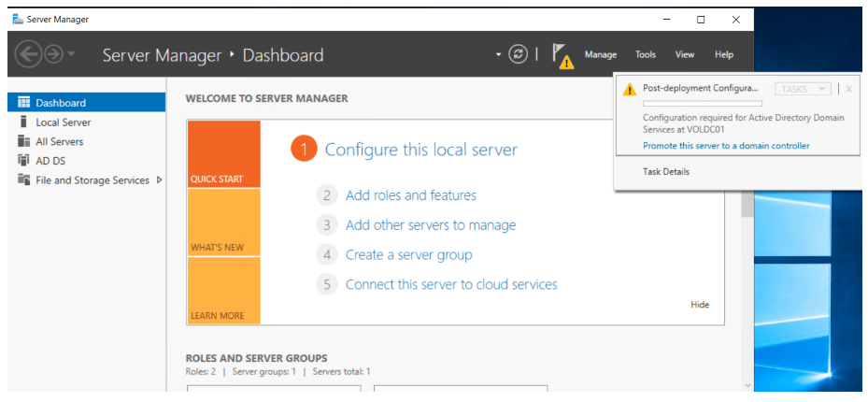Click the forward navigation arrow
Screen dimensions: 868x402
pos(53,55)
